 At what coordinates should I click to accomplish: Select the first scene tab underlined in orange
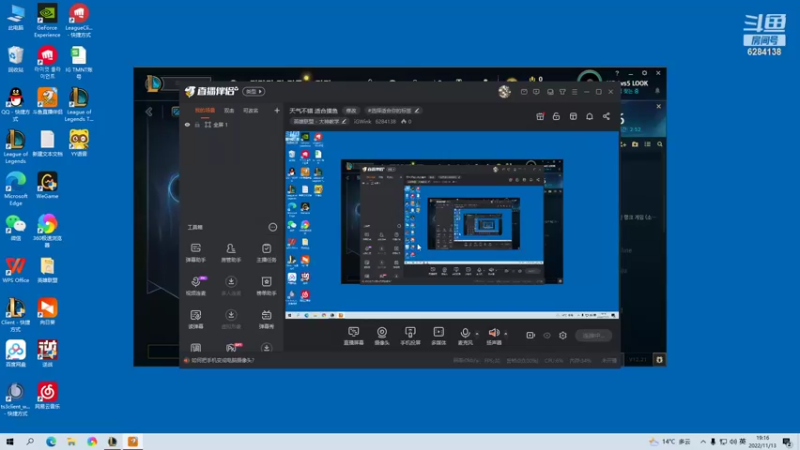point(205,110)
